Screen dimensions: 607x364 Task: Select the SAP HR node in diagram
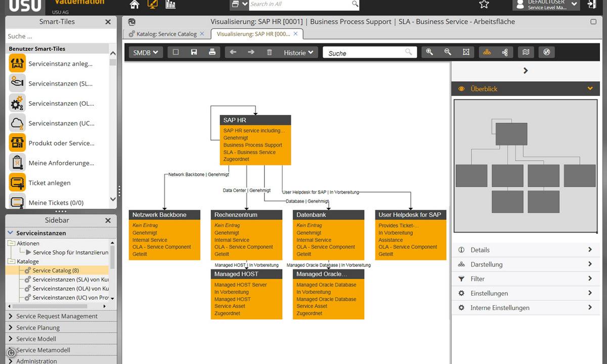click(x=255, y=140)
